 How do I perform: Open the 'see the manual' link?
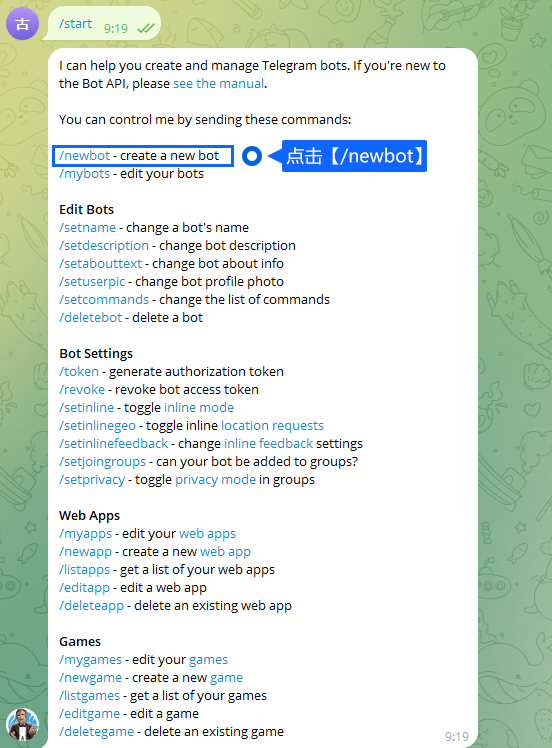click(219, 83)
